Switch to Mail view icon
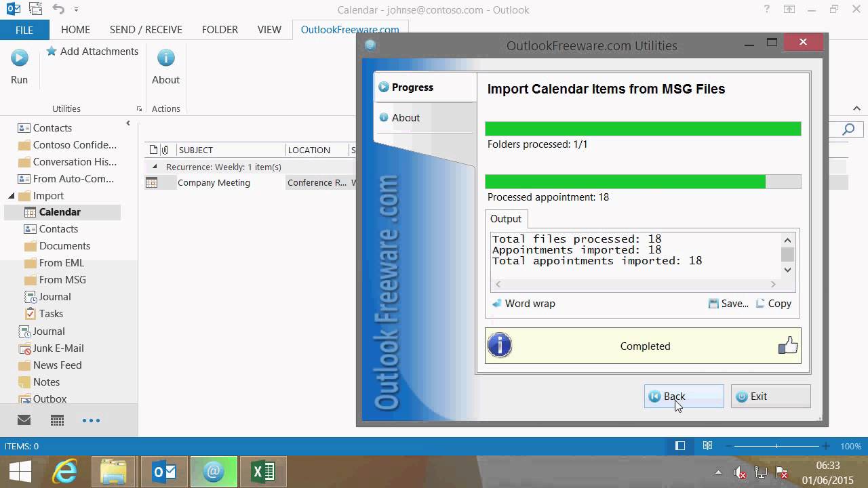868x488 pixels. click(24, 420)
